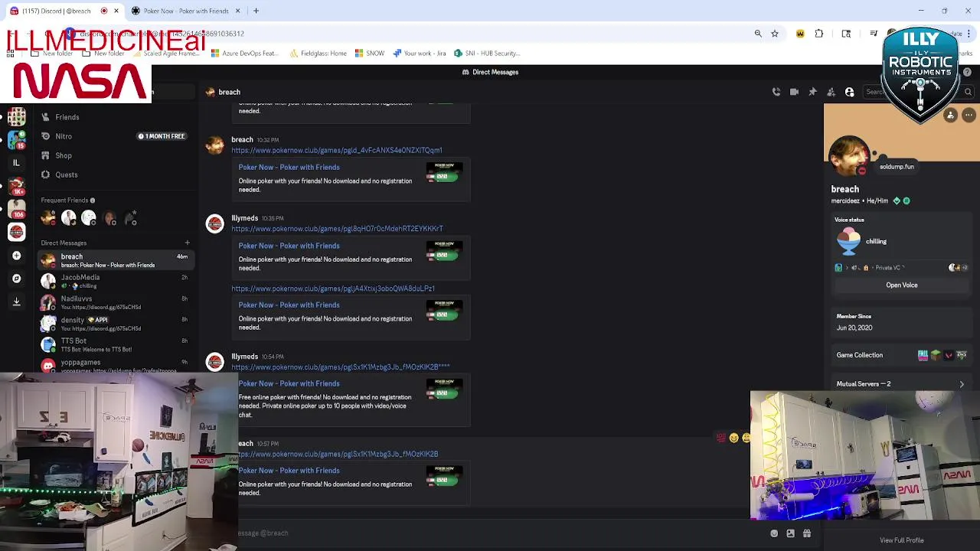This screenshot has height=551, width=980.
Task: Select density direct message
Action: (116, 324)
